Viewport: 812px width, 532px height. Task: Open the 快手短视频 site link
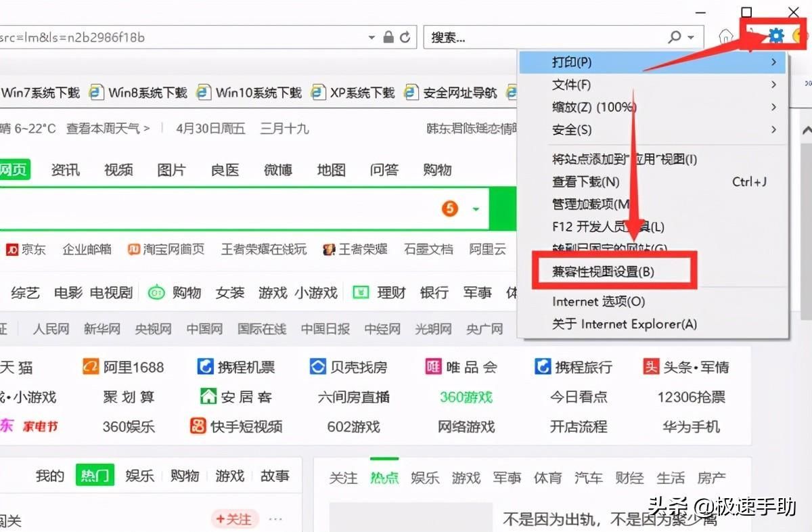click(x=236, y=427)
